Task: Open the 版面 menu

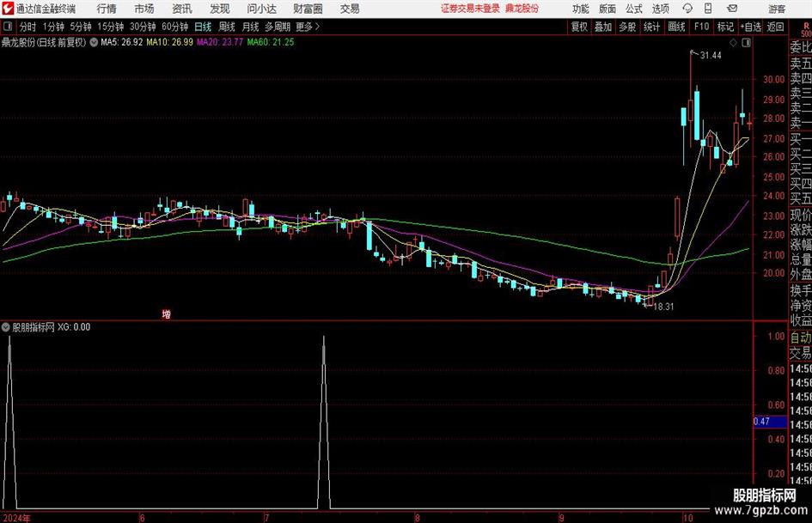Action: (x=607, y=9)
